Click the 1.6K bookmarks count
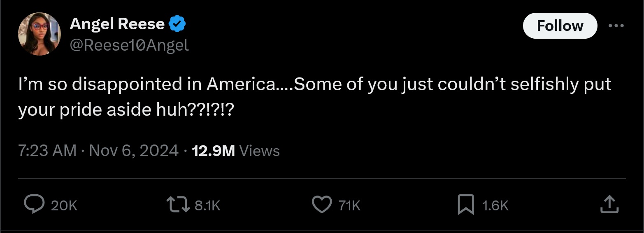The height and width of the screenshot is (233, 644). pos(495,205)
